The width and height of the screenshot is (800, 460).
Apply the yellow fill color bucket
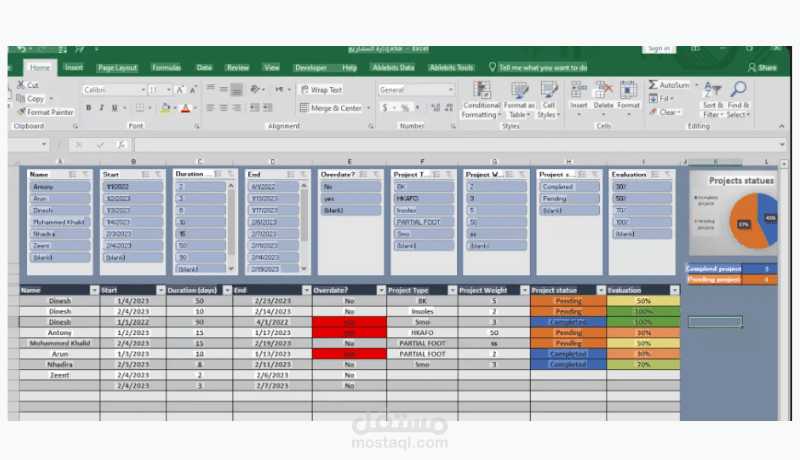[x=165, y=108]
